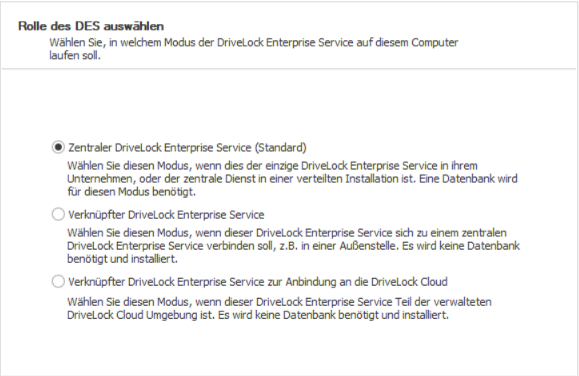Click the 'laufen soll.' text in the header
The width and height of the screenshot is (579, 376).
pyautogui.click(x=75, y=56)
